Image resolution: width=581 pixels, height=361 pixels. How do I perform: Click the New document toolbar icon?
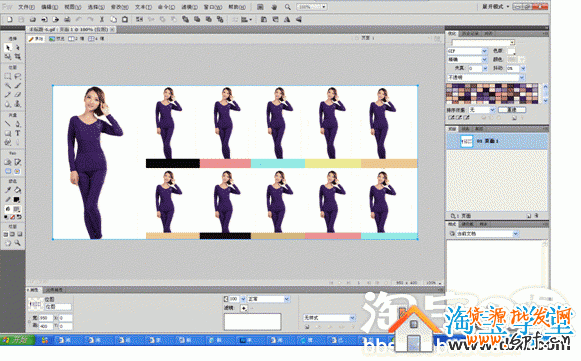click(10, 19)
